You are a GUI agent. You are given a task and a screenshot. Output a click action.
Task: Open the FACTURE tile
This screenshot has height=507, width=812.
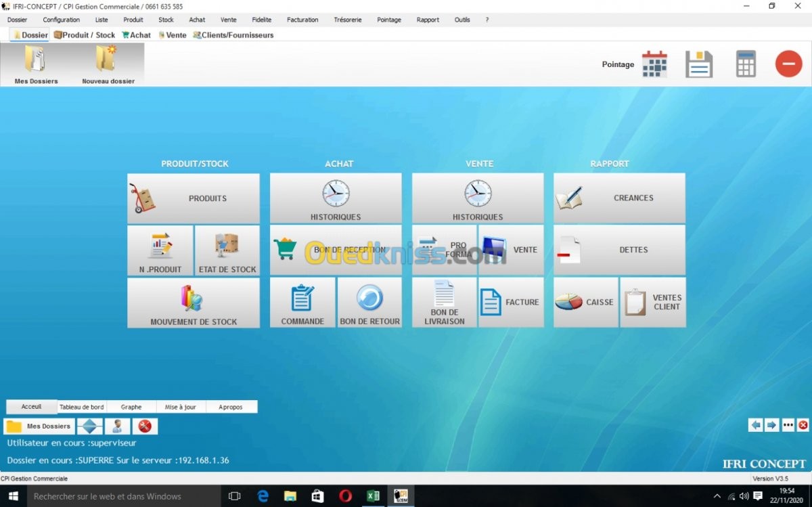click(x=511, y=303)
